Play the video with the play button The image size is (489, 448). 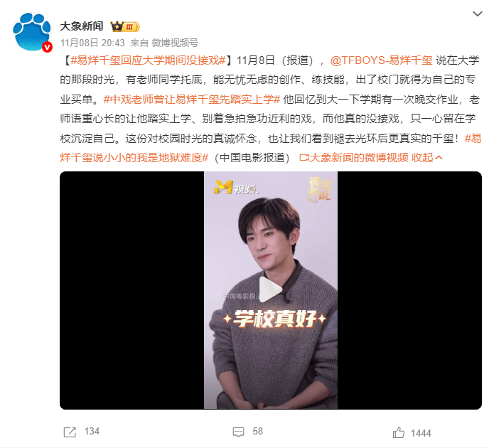coord(270,290)
